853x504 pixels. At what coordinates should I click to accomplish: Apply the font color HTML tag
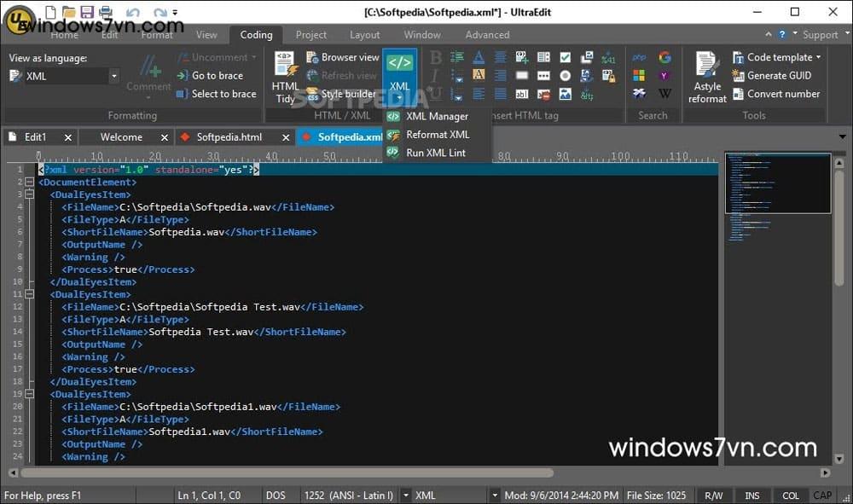point(479,57)
